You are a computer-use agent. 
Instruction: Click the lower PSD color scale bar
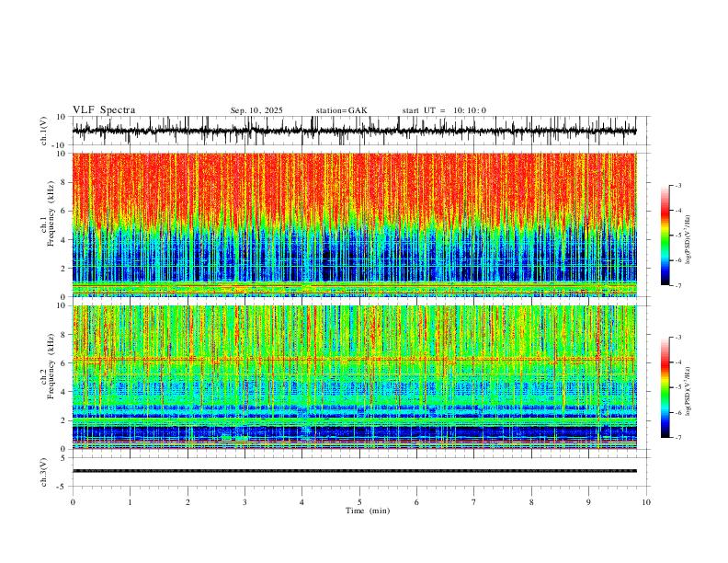click(665, 387)
